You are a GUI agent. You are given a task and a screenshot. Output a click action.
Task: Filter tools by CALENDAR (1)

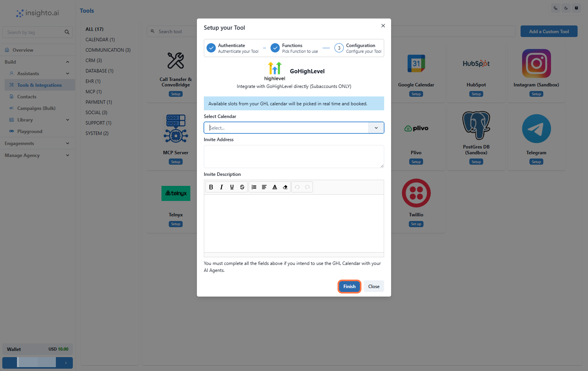tap(100, 40)
